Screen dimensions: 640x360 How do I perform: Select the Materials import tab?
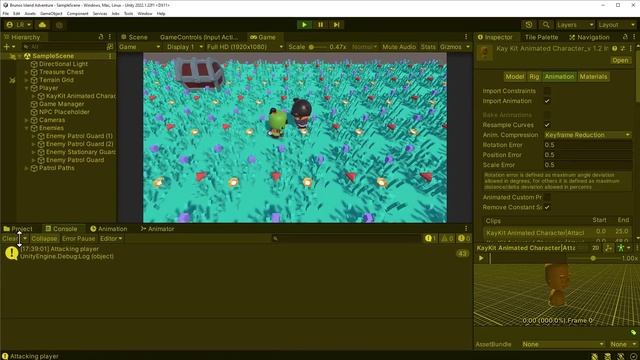coord(593,77)
